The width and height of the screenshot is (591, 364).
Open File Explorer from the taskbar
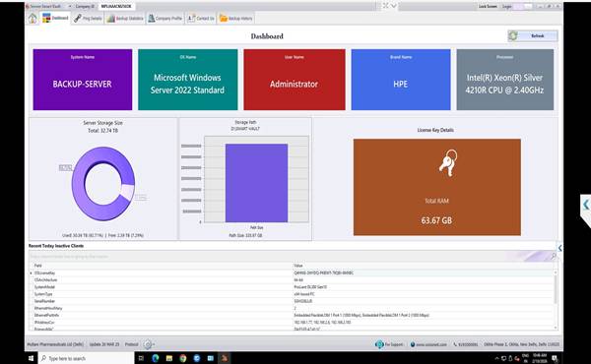169,358
